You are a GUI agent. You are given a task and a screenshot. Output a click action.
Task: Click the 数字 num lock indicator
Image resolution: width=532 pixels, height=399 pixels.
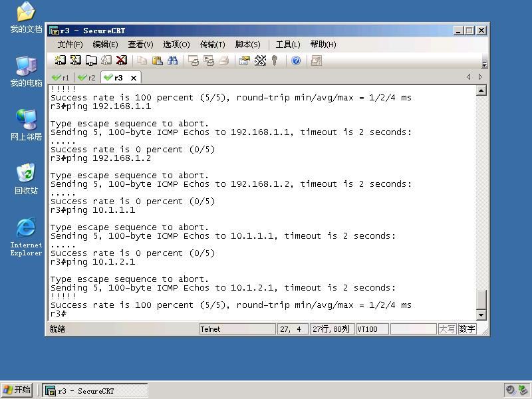coord(467,329)
